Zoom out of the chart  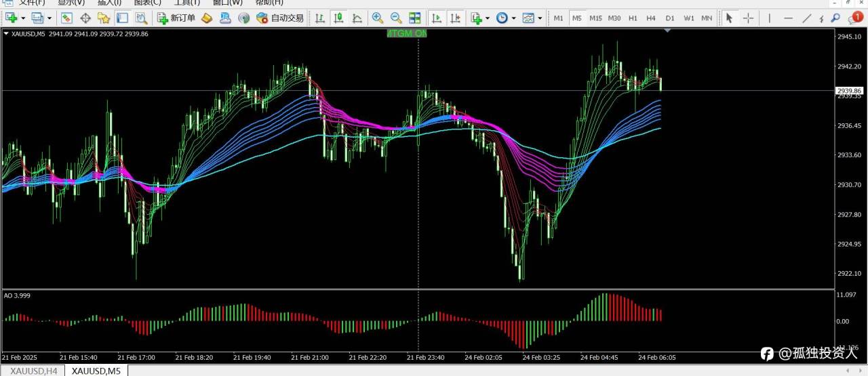(x=396, y=18)
